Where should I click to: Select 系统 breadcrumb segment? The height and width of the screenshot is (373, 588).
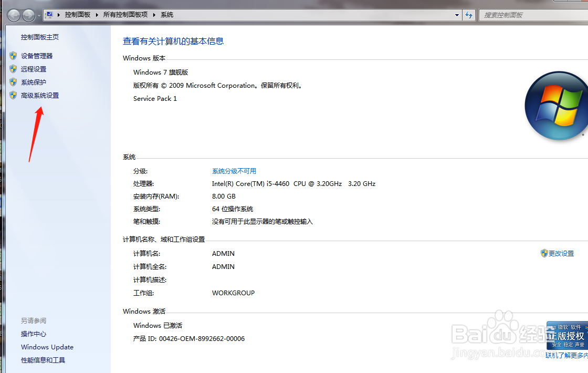[x=167, y=15]
